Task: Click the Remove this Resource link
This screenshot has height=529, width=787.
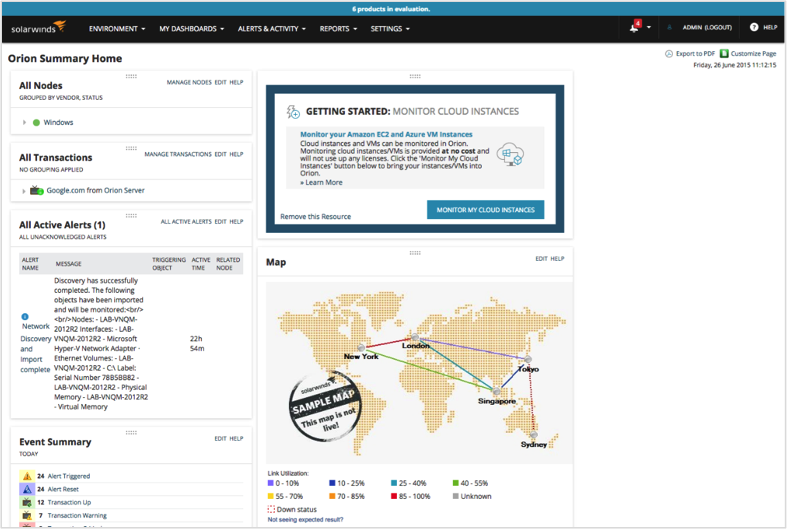Action: (314, 216)
